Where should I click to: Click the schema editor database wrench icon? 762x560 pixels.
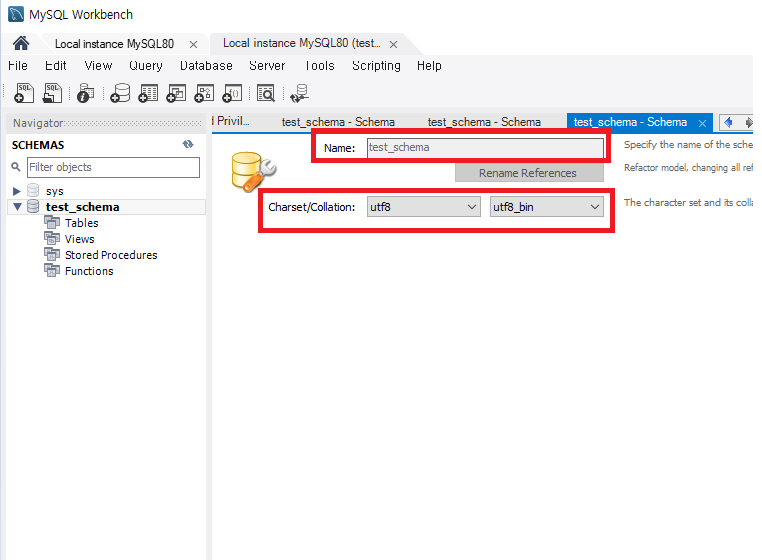tap(253, 171)
